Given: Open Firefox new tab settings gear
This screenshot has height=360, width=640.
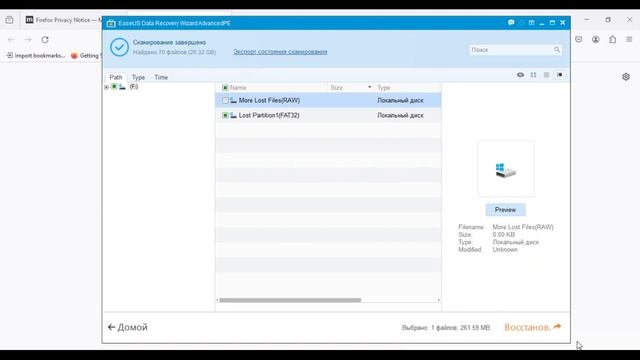Looking at the screenshot, I should [x=626, y=77].
